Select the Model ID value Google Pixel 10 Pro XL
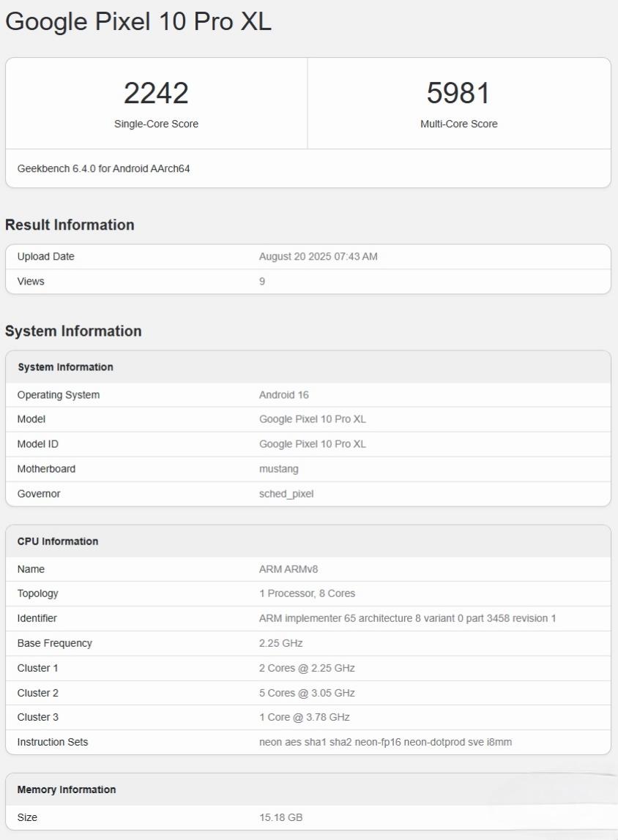 tap(313, 444)
